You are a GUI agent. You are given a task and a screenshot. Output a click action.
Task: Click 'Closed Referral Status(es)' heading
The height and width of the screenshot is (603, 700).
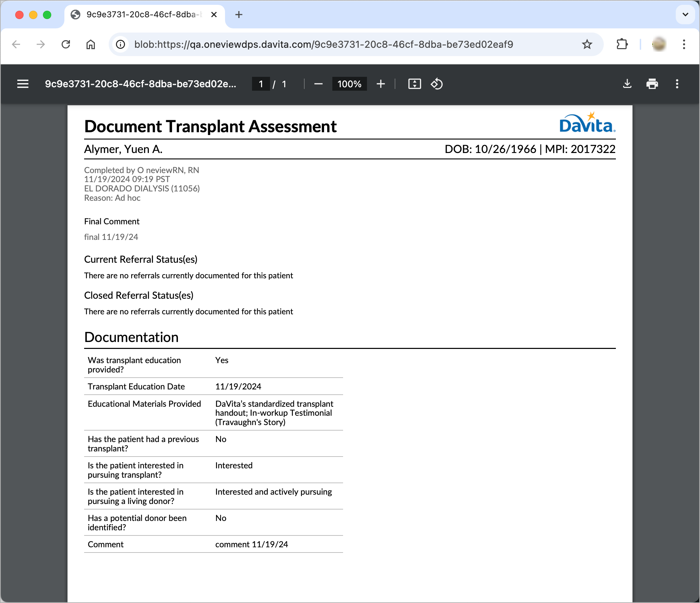139,295
